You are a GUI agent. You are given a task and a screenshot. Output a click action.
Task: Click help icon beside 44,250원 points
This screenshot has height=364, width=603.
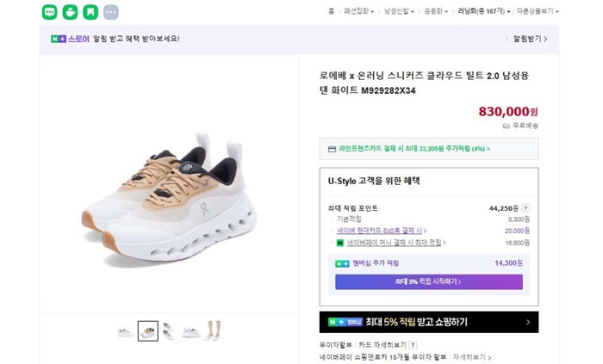pyautogui.click(x=525, y=208)
